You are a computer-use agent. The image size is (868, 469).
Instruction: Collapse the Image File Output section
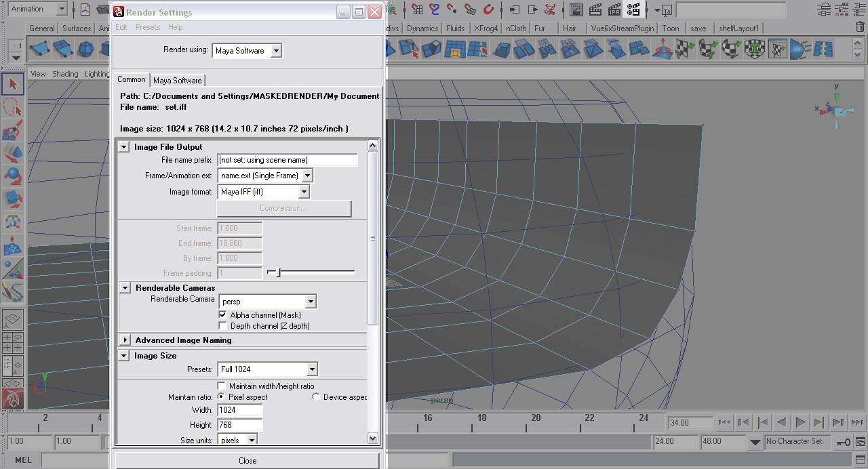[124, 147]
